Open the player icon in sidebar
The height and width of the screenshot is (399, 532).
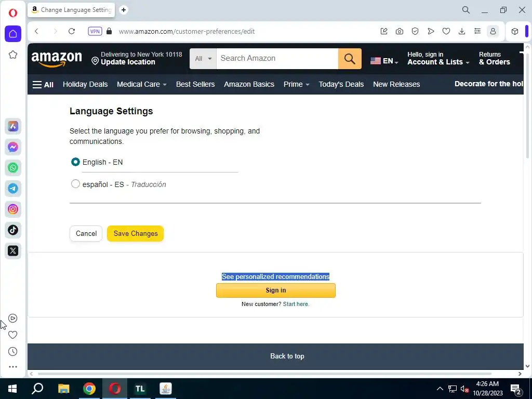click(13, 318)
